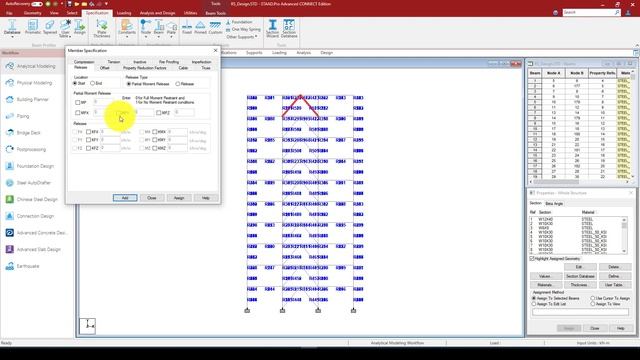Open Connection Design workflow
The height and width of the screenshot is (360, 640).
pyautogui.click(x=36, y=216)
